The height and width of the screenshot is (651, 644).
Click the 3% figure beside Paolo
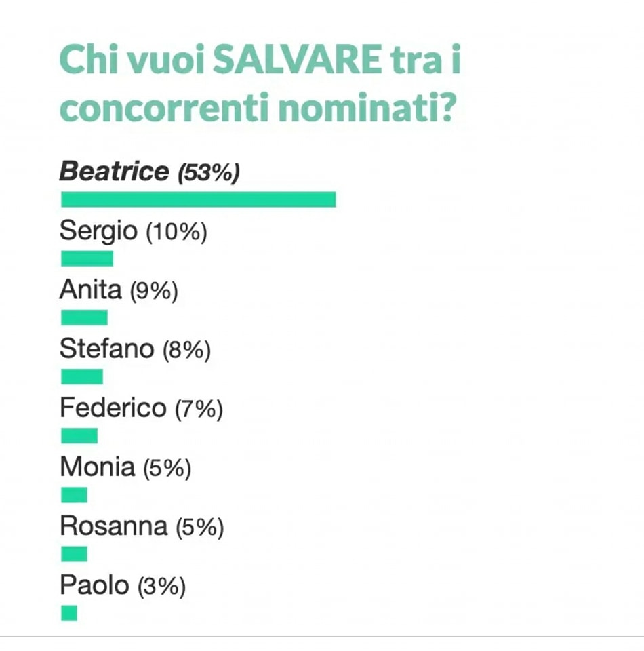[x=161, y=587]
